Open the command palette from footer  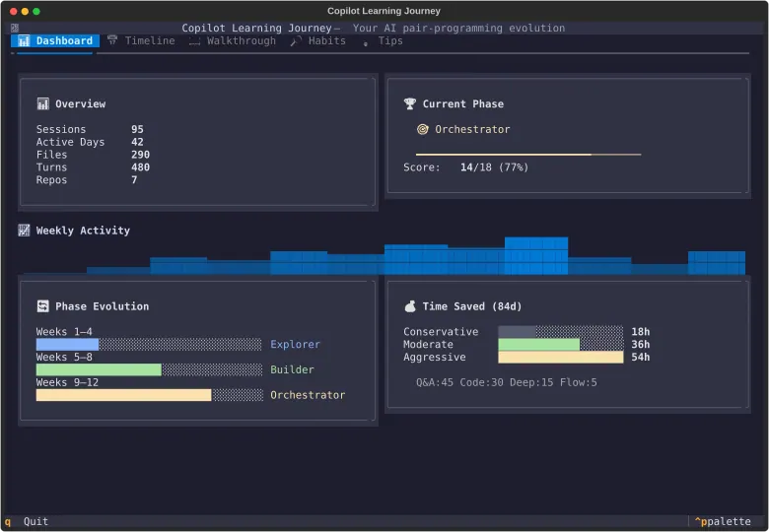tap(723, 522)
